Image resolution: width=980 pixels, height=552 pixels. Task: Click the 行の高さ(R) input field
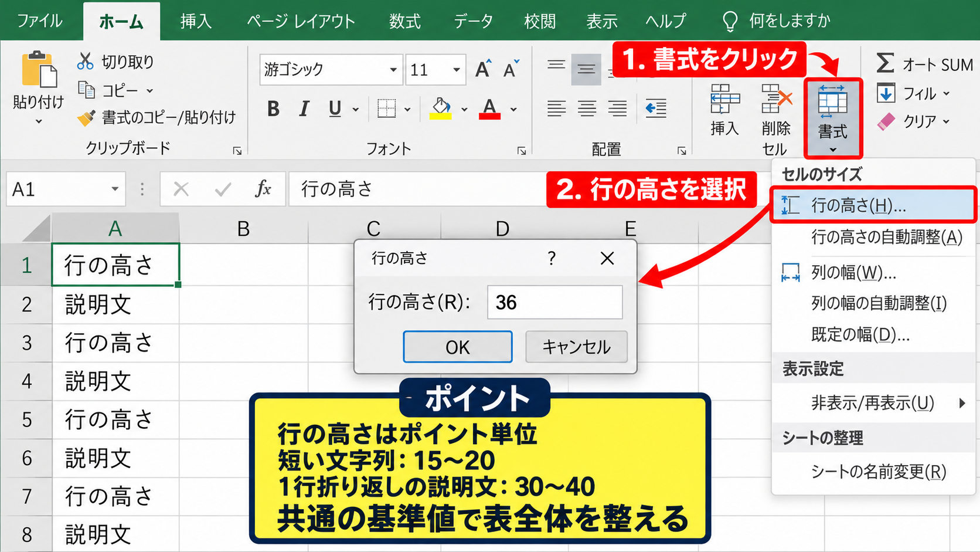coord(555,302)
